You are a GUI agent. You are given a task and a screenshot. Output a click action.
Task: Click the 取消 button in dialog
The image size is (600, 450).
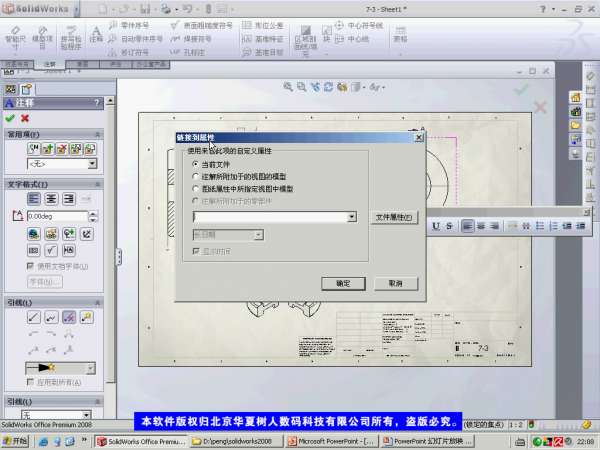(x=396, y=284)
